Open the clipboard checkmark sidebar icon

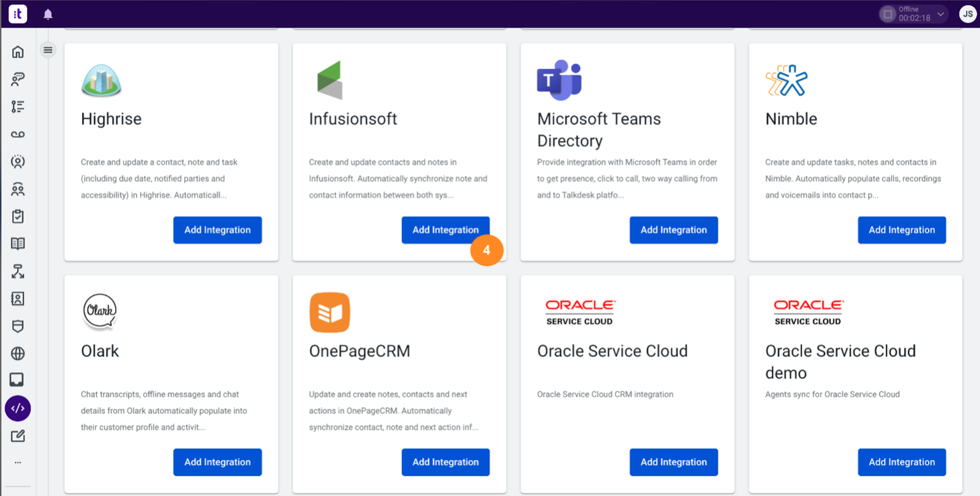pyautogui.click(x=18, y=216)
